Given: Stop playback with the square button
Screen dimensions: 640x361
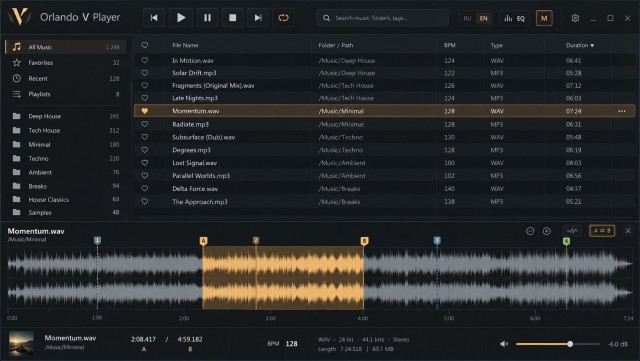Looking at the screenshot, I should (233, 18).
